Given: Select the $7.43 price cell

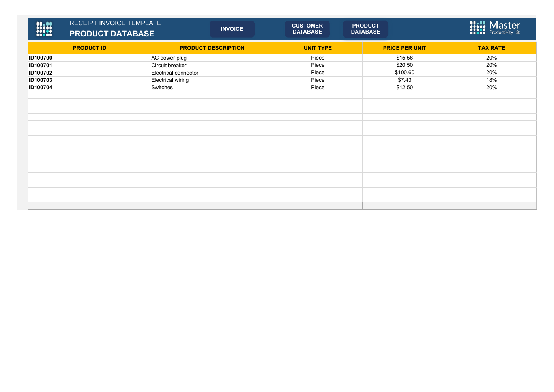Looking at the screenshot, I should point(404,80).
